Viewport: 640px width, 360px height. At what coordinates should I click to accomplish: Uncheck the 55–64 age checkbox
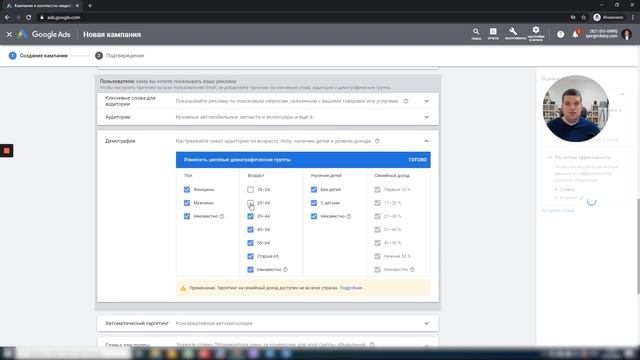click(250, 243)
